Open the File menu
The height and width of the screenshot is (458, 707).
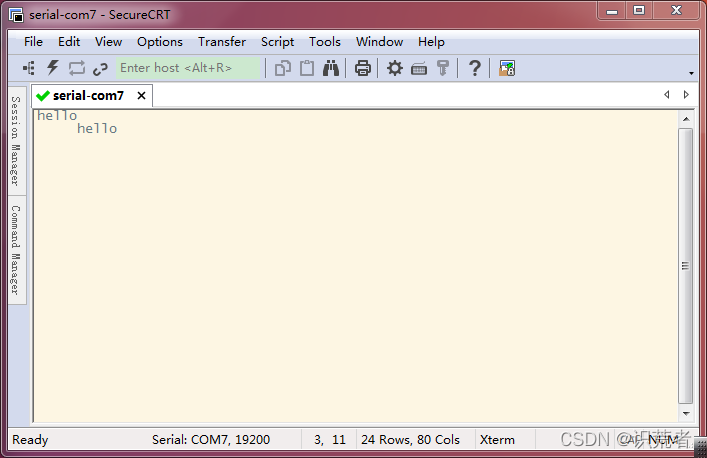33,42
